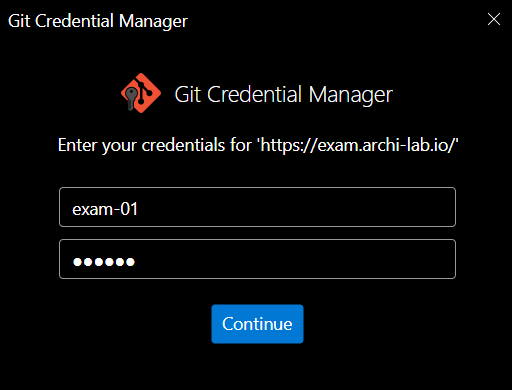Screen dimensions: 512x390
Task: Click the 'Enter your credentials for' prompt text
Action: [155, 145]
